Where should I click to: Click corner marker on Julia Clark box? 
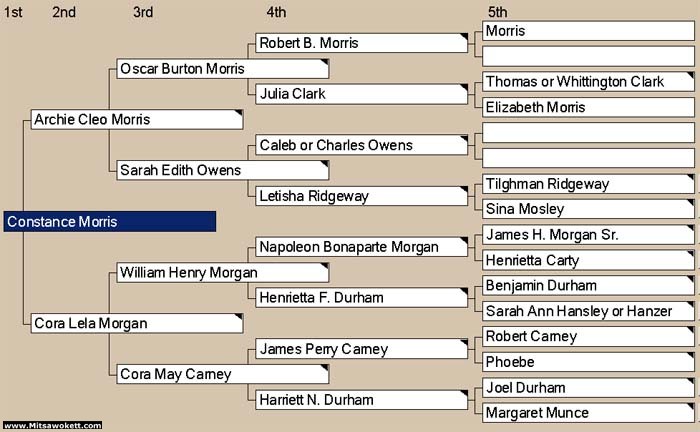(x=464, y=87)
